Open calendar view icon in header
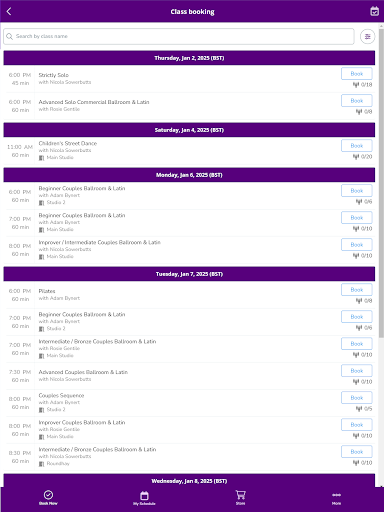This screenshot has height=512, width=384. pyautogui.click(x=374, y=11)
